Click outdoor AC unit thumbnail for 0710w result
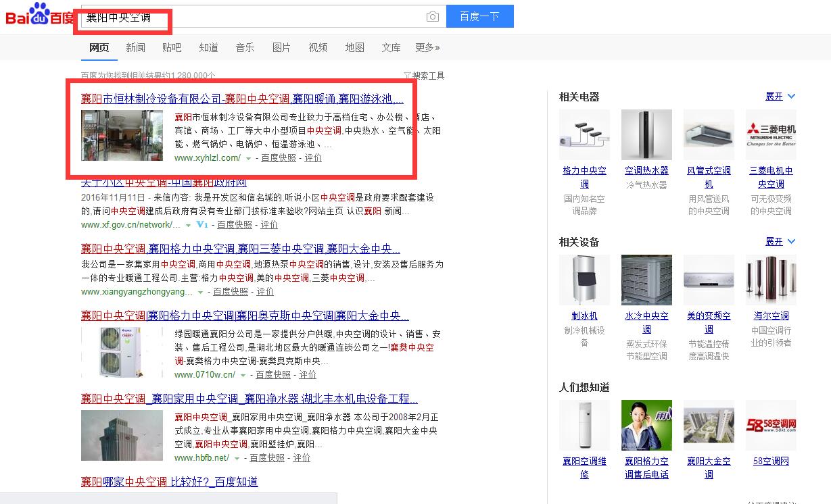The height and width of the screenshot is (504, 831). click(x=122, y=352)
